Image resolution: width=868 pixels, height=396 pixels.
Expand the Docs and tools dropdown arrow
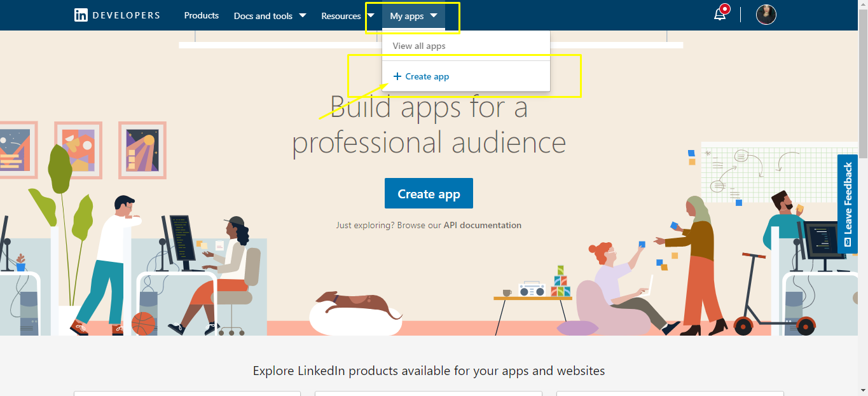click(x=302, y=15)
